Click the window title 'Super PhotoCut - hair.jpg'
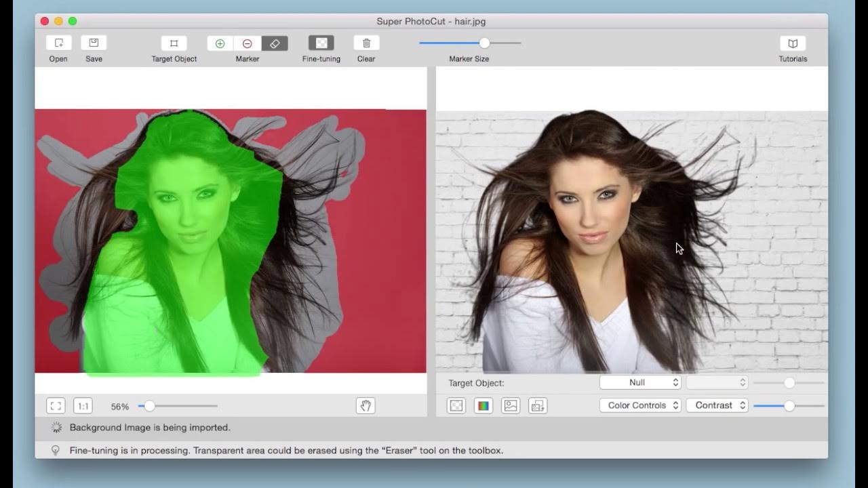 coord(431,21)
